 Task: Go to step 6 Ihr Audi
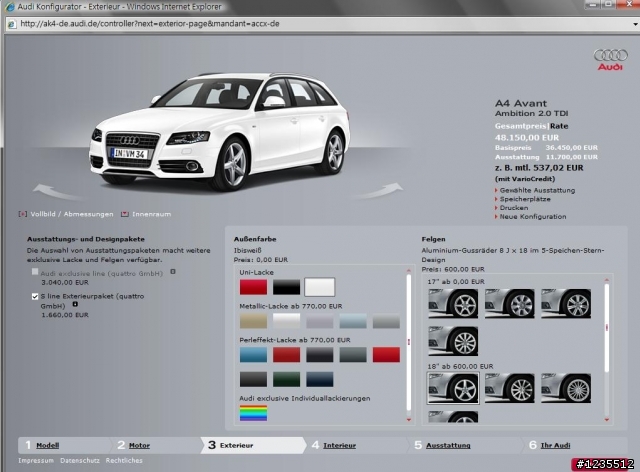coord(555,445)
